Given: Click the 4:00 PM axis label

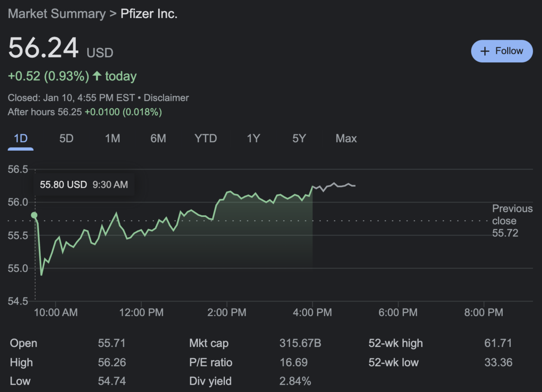Looking at the screenshot, I should tap(312, 312).
